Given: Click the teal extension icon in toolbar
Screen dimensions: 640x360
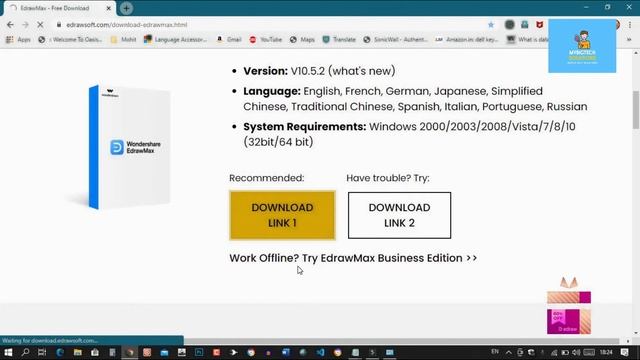Looking at the screenshot, I should click(524, 24).
